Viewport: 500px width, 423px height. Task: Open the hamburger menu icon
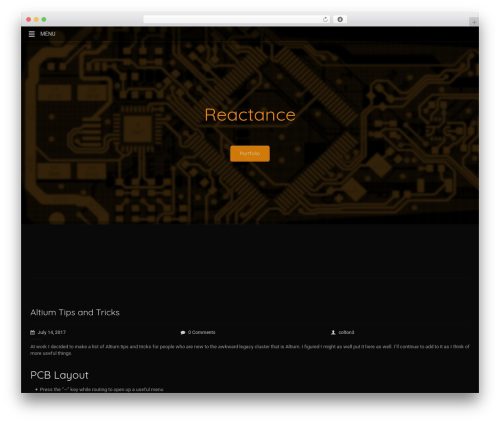coord(32,34)
